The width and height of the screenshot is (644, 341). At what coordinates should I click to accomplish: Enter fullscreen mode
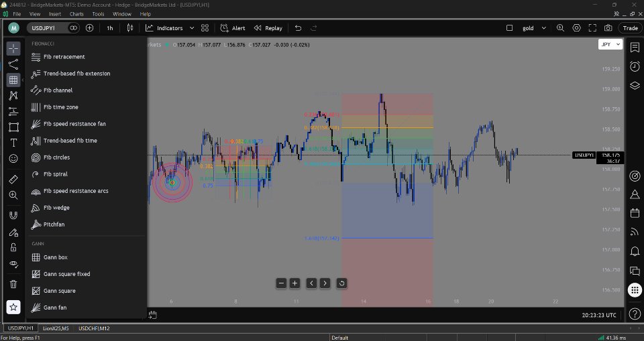[592, 28]
